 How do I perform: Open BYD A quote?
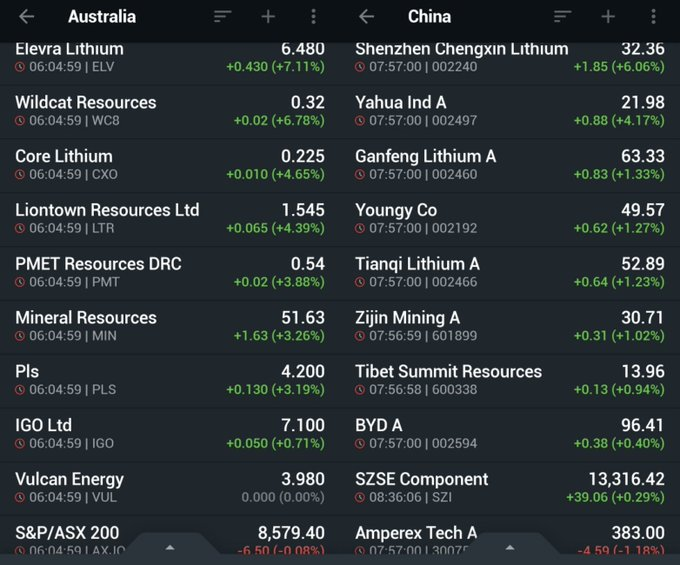510,434
